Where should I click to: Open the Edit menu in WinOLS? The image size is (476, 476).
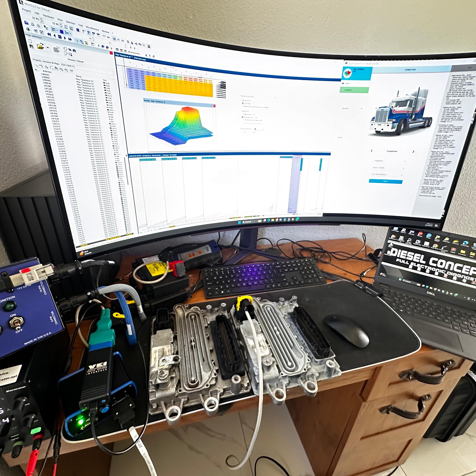(x=37, y=13)
